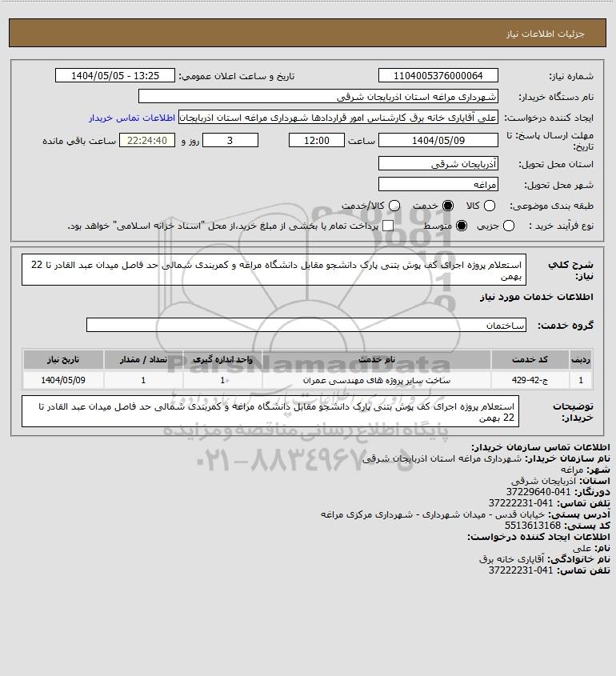
Task: Click the postal code 5513613168
Action: pyautogui.click(x=532, y=526)
